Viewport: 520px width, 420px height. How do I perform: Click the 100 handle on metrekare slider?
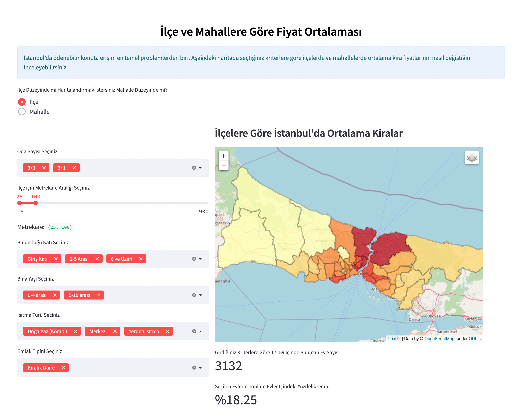36,203
